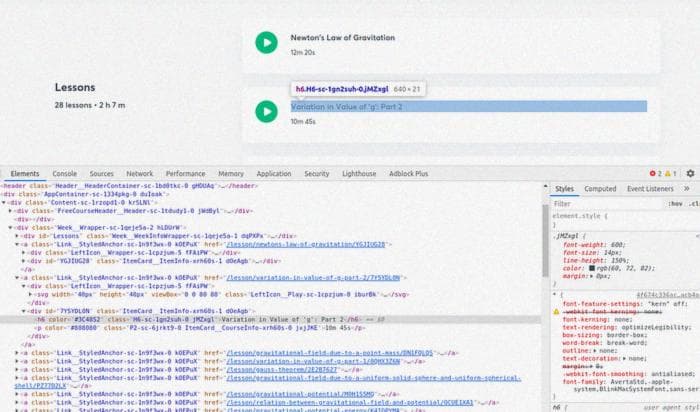The width and height of the screenshot is (700, 412).
Task: Select the Computed sidebar tab
Action: 600,189
